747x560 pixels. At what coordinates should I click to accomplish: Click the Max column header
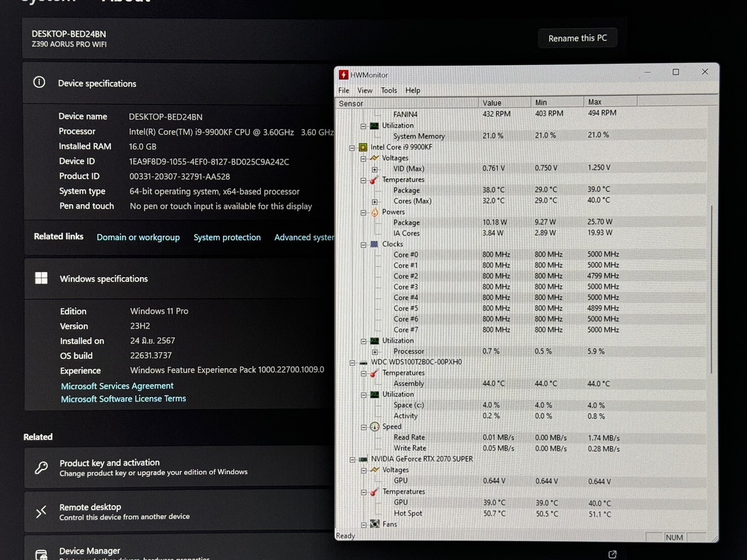610,102
